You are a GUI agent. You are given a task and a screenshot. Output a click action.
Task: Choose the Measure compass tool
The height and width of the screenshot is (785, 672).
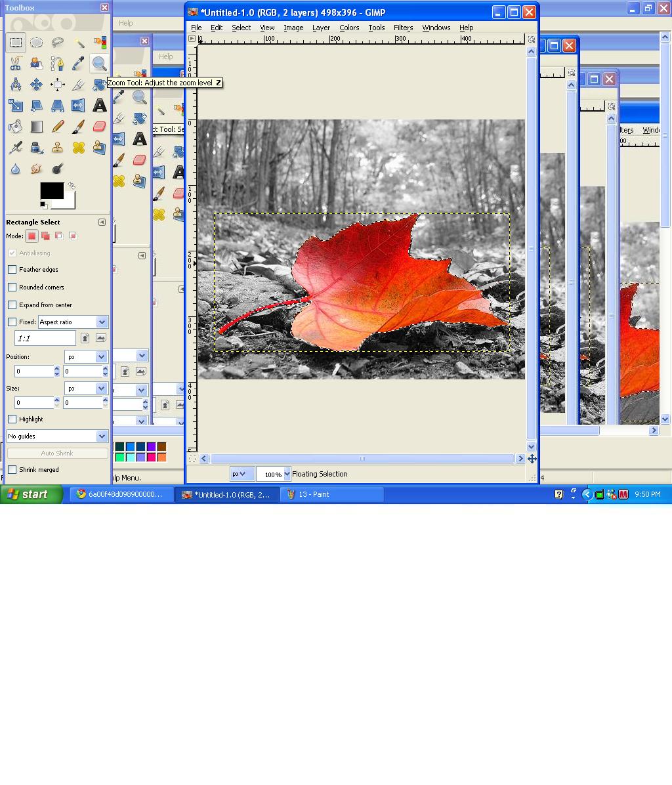coord(16,85)
